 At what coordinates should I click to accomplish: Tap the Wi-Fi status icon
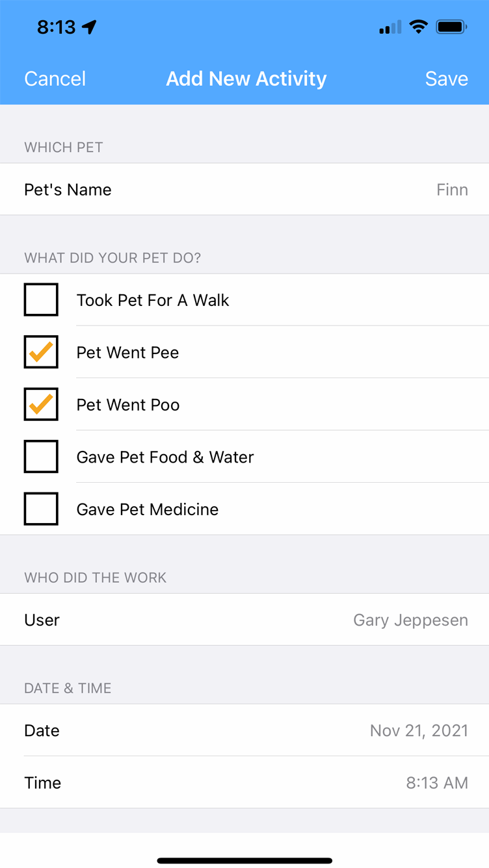(x=419, y=27)
